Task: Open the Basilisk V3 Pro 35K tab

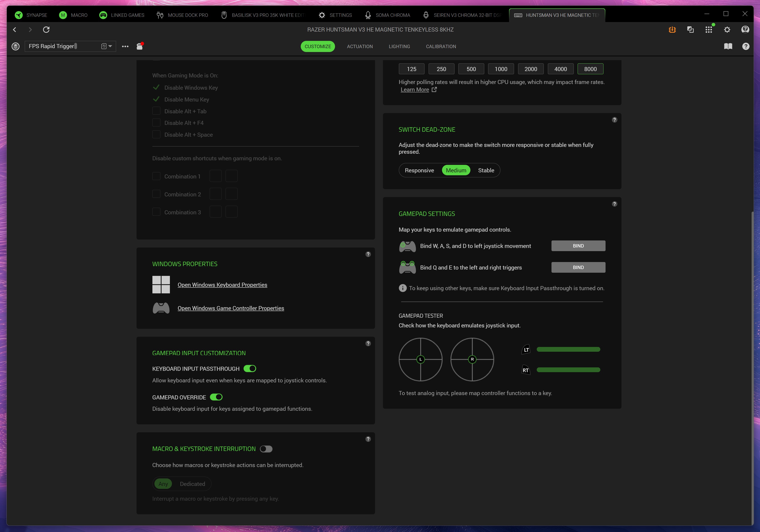Action: pyautogui.click(x=263, y=15)
